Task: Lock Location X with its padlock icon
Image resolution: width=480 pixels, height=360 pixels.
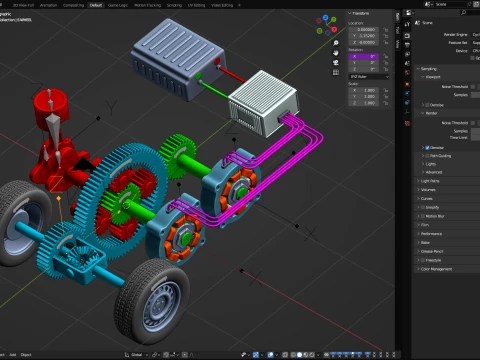Action: coord(385,30)
